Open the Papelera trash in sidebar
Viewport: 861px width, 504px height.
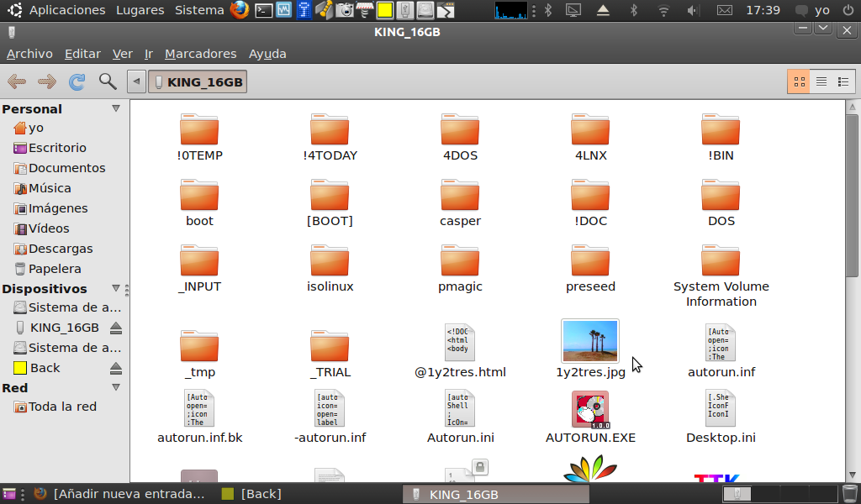(55, 269)
